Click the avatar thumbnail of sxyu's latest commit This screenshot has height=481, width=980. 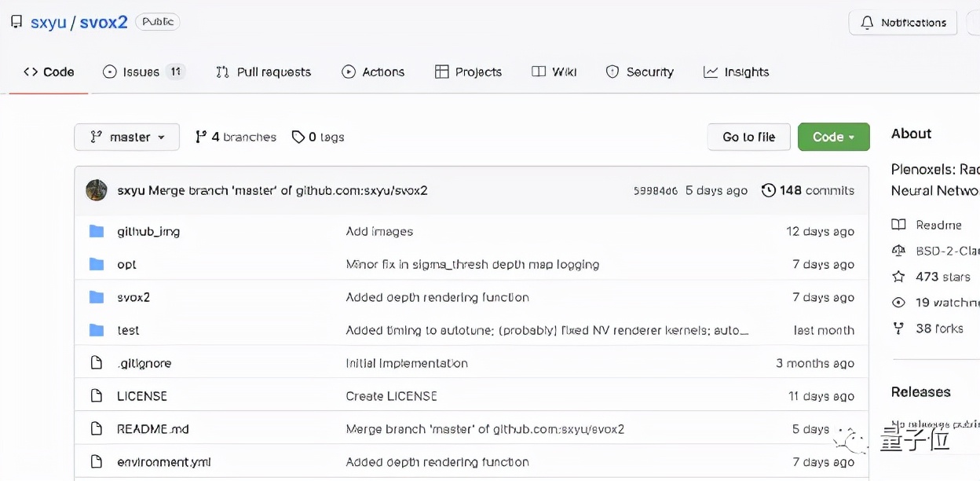click(x=97, y=190)
